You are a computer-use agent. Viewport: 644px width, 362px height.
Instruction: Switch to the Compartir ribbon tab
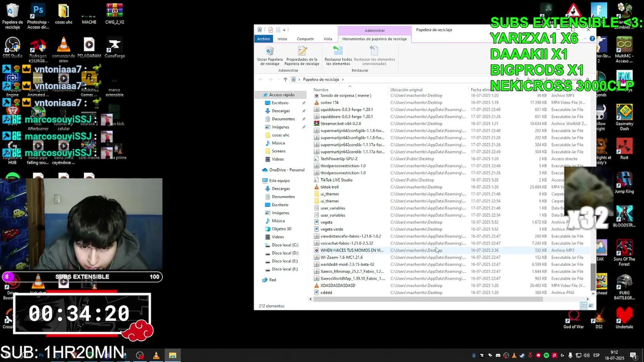click(305, 39)
